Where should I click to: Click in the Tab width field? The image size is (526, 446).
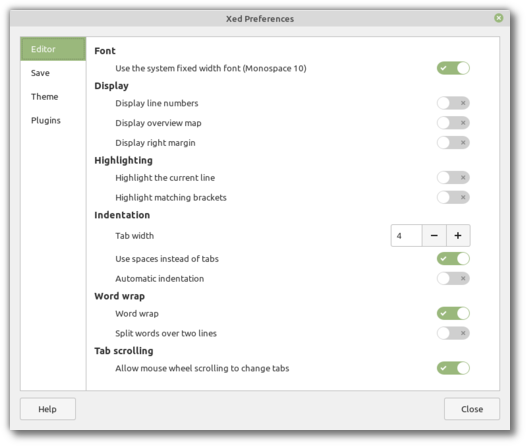pyautogui.click(x=406, y=236)
